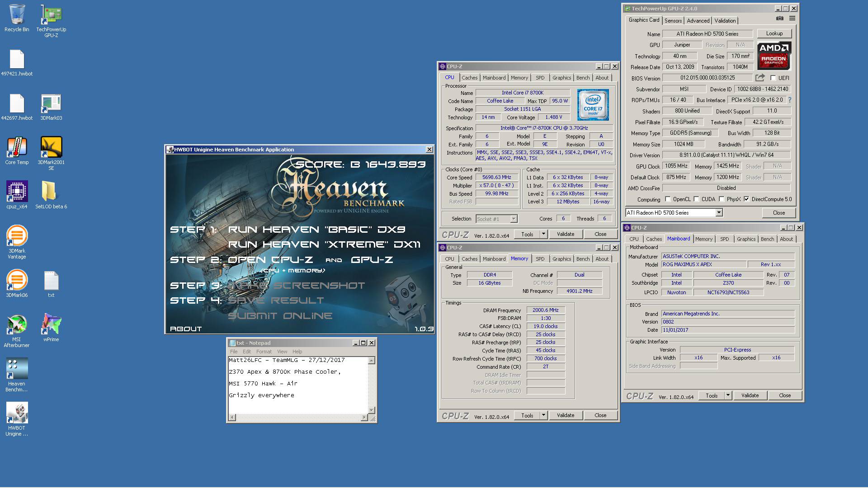Select the txt file on desktop
The width and height of the screenshot is (868, 488).
tap(51, 284)
